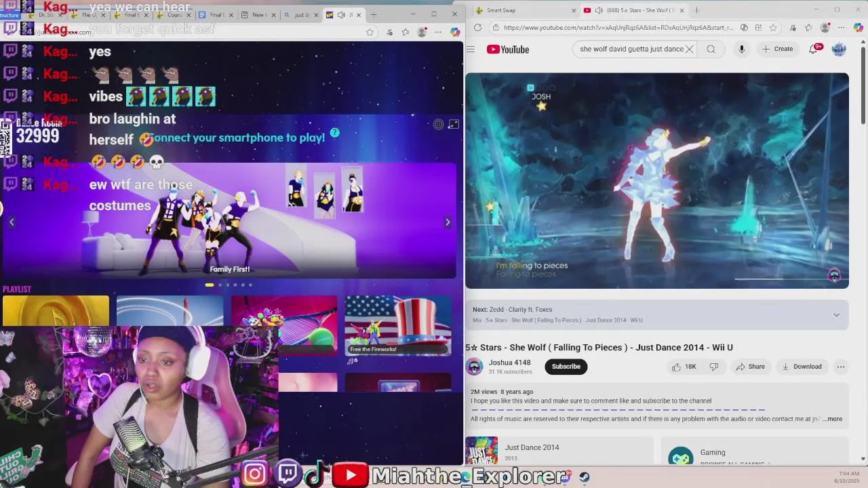Screen dimensions: 868x488
Task: Open browser settings ellipsis in the YouTube window
Action: point(842,28)
